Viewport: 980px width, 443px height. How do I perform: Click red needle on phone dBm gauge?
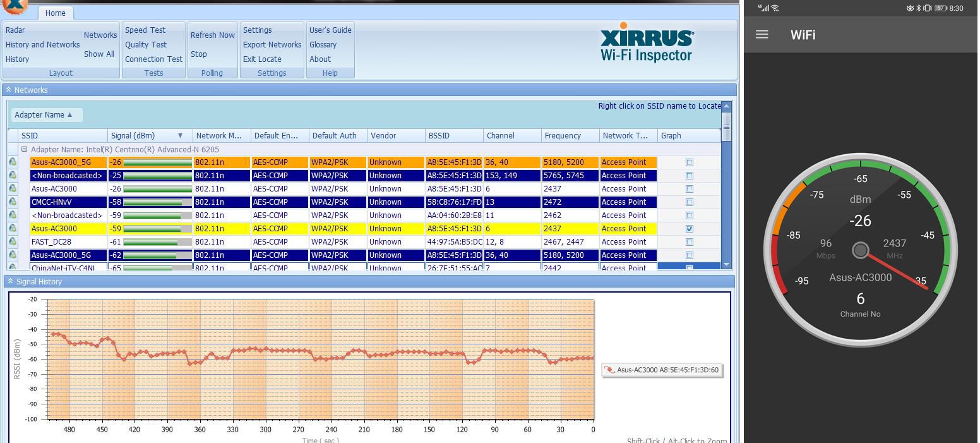897,271
